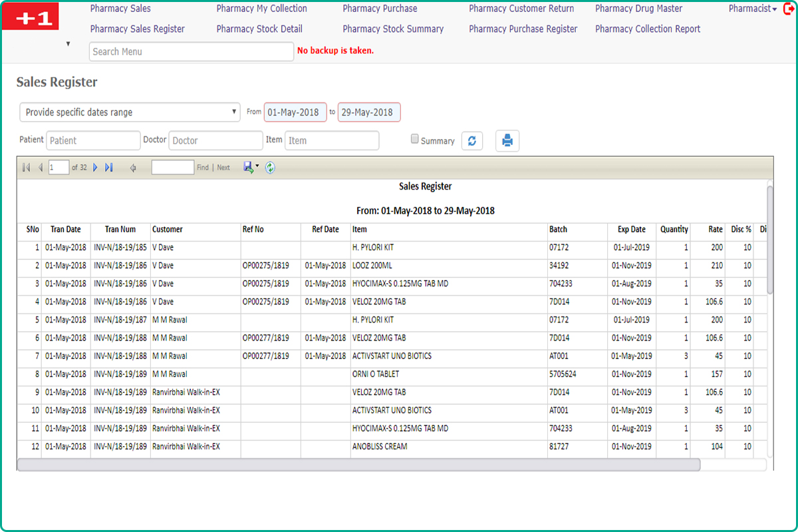Open Pharmacy Stock Summary menu
Viewport: 798px width, 532px height.
coord(393,29)
